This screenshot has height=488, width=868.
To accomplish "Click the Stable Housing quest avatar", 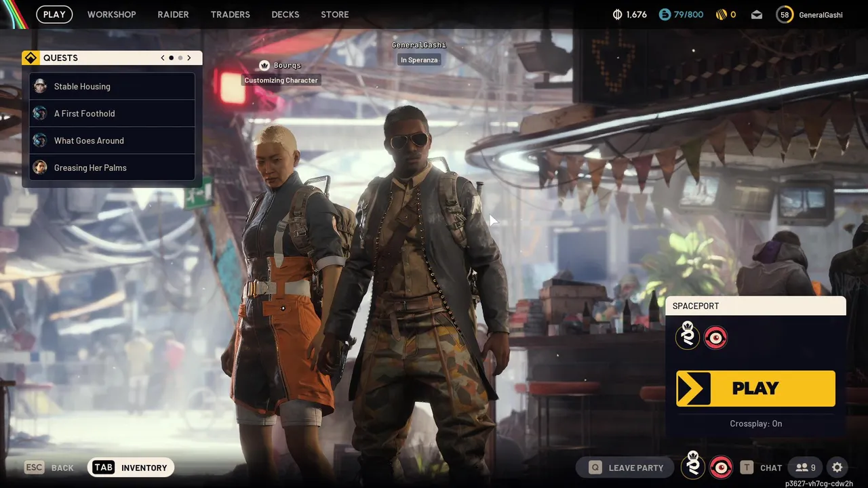I will (40, 86).
